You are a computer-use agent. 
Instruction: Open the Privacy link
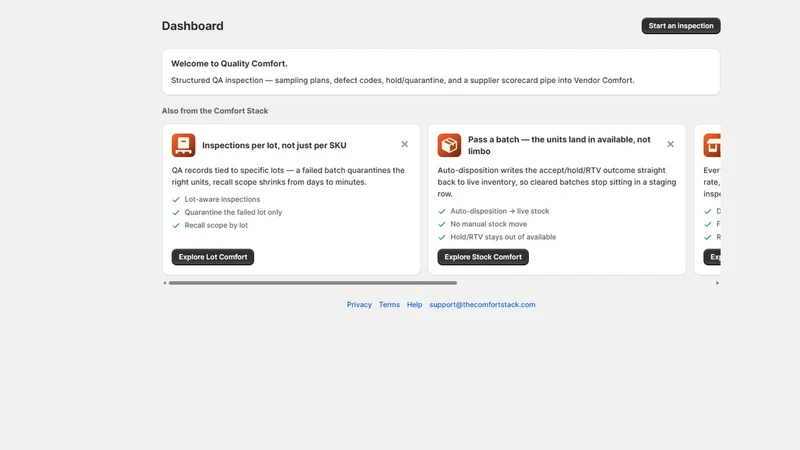(359, 305)
